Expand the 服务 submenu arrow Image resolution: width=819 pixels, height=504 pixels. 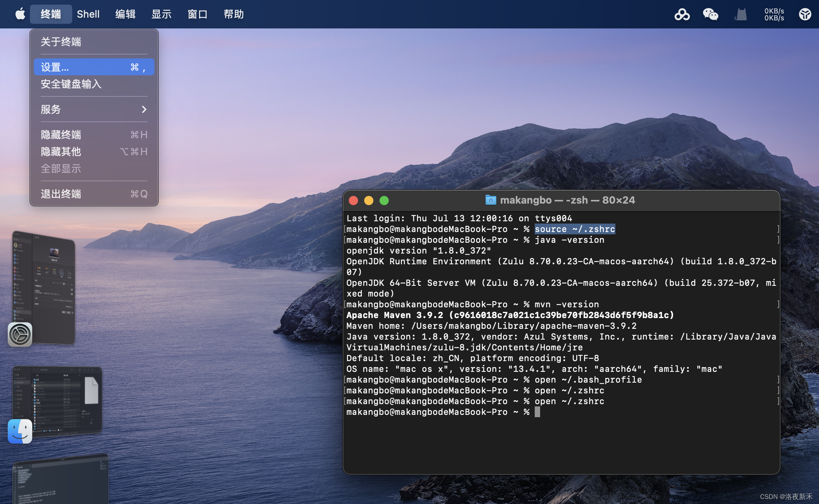point(144,109)
